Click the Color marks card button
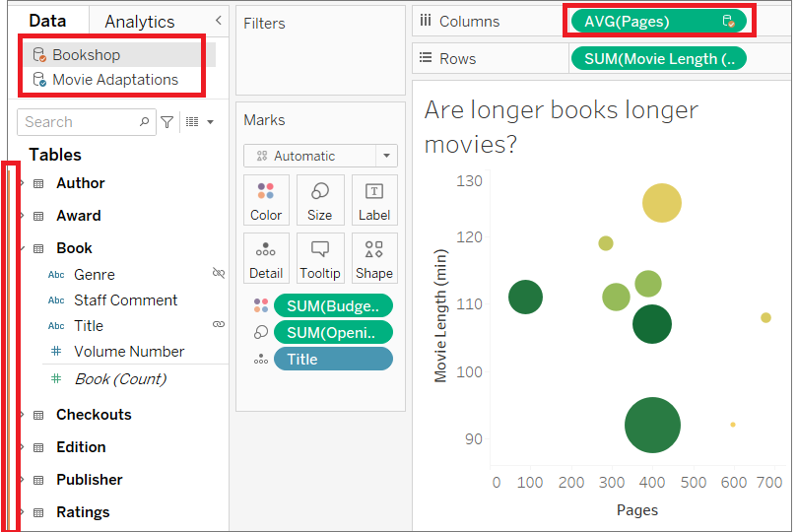The height and width of the screenshot is (532, 798). click(266, 200)
